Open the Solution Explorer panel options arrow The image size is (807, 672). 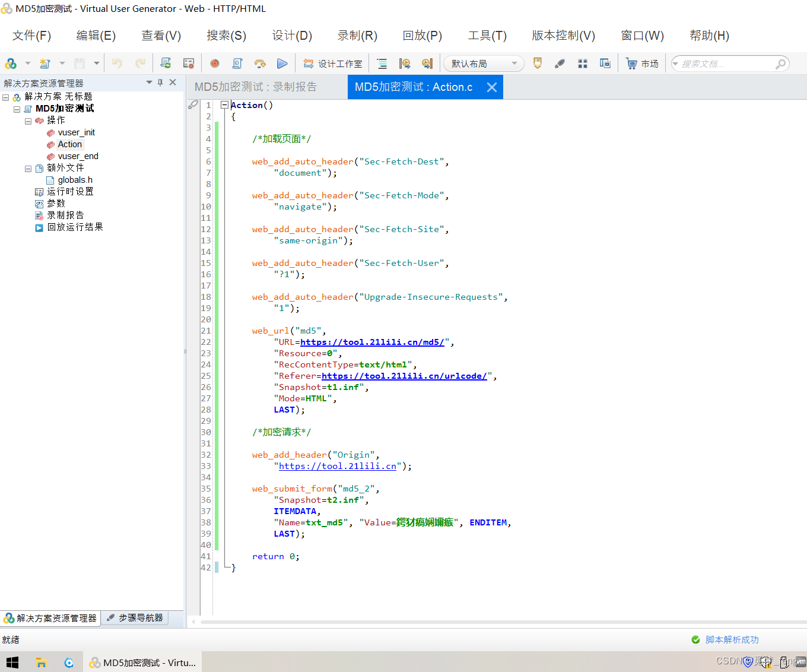pos(149,83)
